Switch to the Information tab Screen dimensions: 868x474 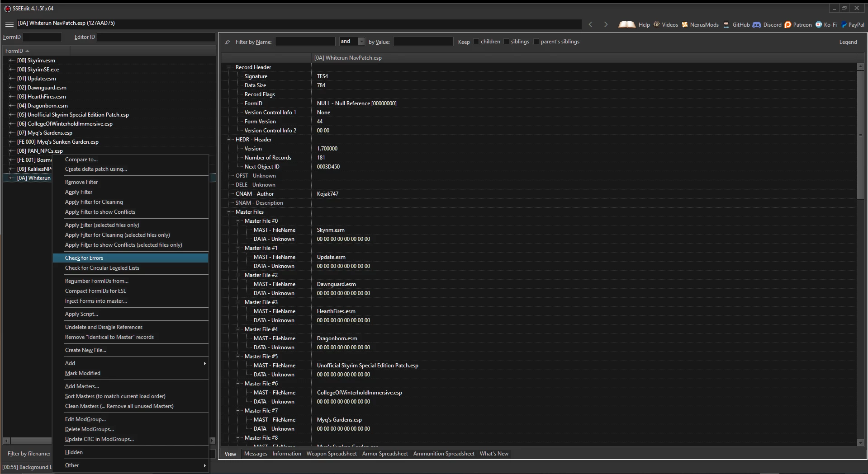tap(287, 454)
